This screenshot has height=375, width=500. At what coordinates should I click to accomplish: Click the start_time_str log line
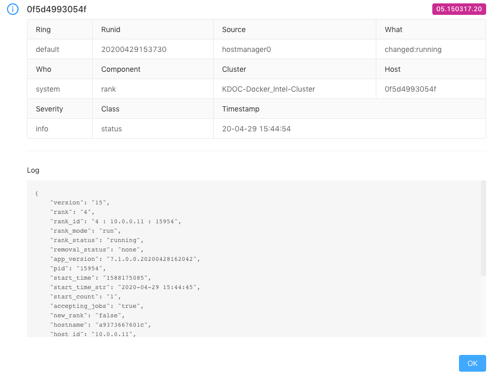[125, 287]
